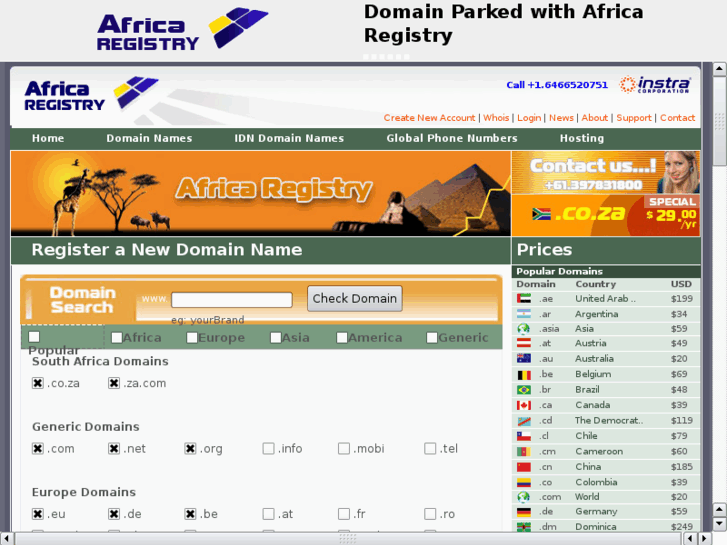Uncheck the .org domain checkbox

pos(190,449)
